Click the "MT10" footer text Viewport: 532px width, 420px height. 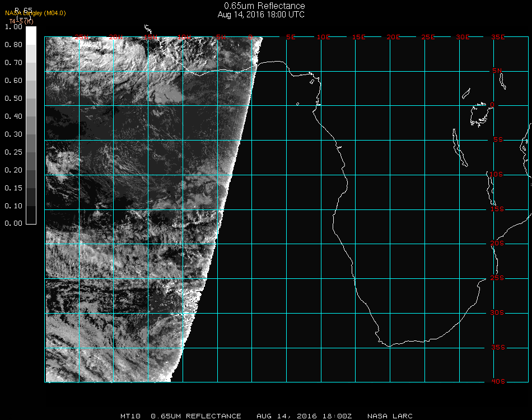[x=130, y=416]
